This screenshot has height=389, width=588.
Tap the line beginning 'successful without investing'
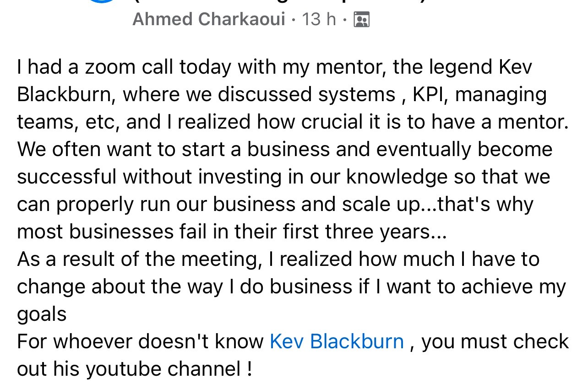pyautogui.click(x=283, y=177)
